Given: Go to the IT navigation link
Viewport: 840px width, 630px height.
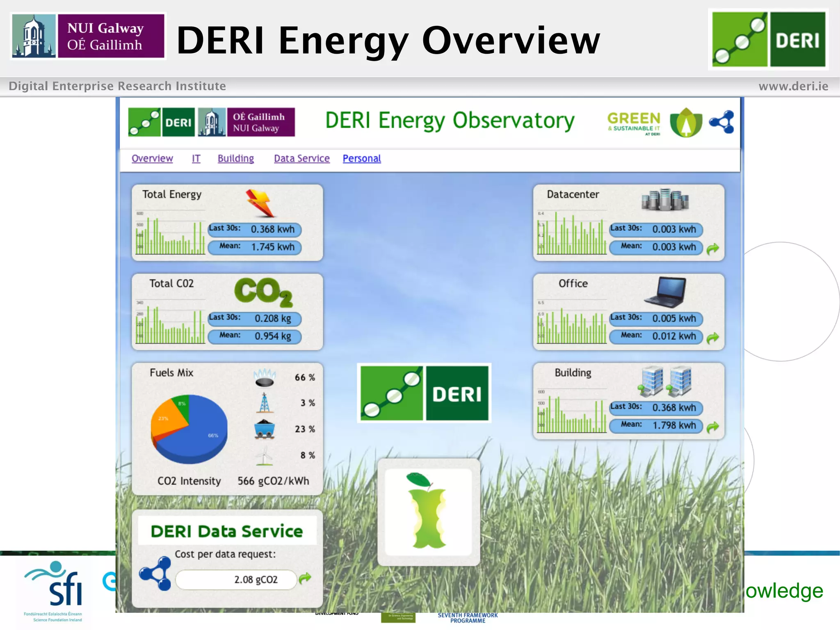Looking at the screenshot, I should (196, 158).
